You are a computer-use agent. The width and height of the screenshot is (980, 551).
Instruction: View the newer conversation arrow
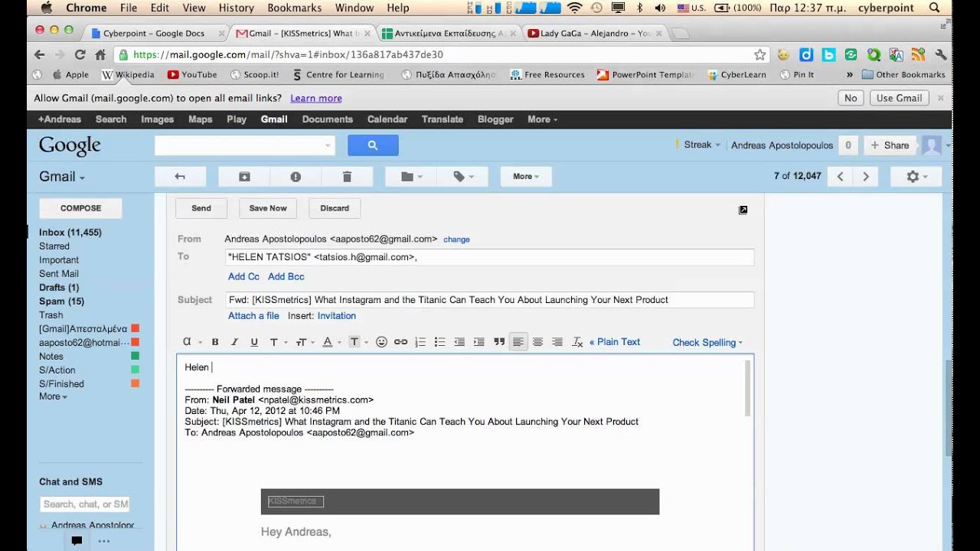840,177
